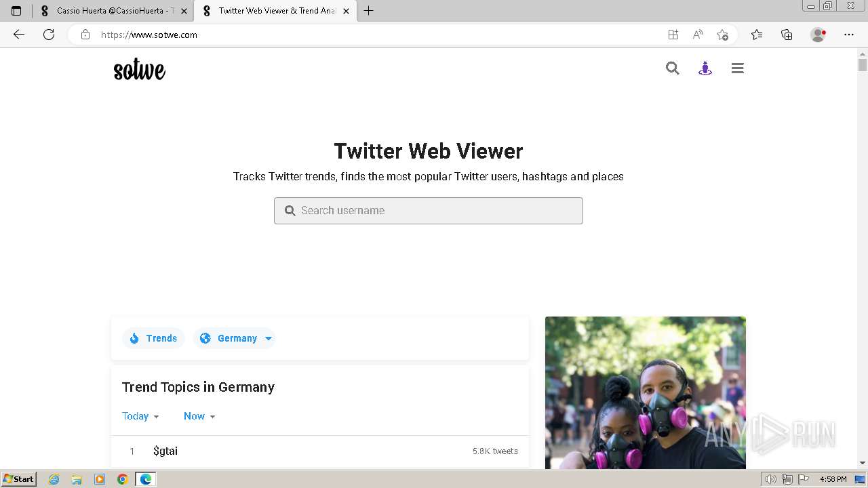
Task: Focus the Search username field
Action: coord(429,211)
